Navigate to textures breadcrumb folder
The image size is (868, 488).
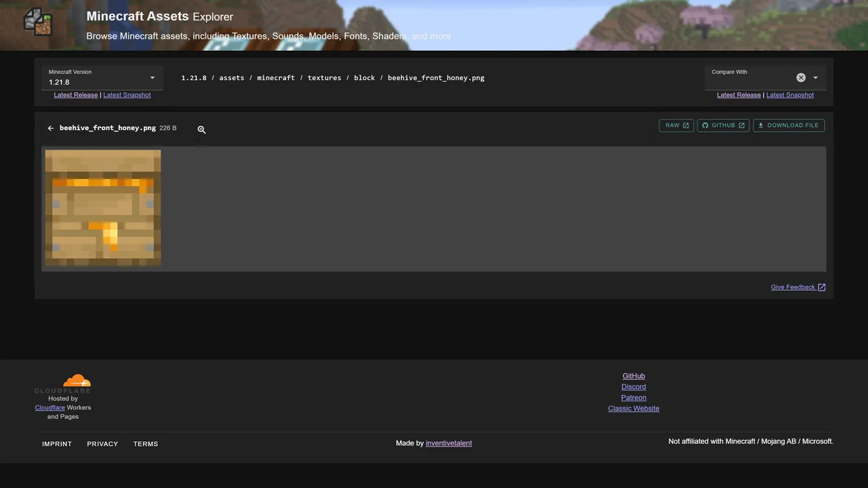click(x=324, y=78)
